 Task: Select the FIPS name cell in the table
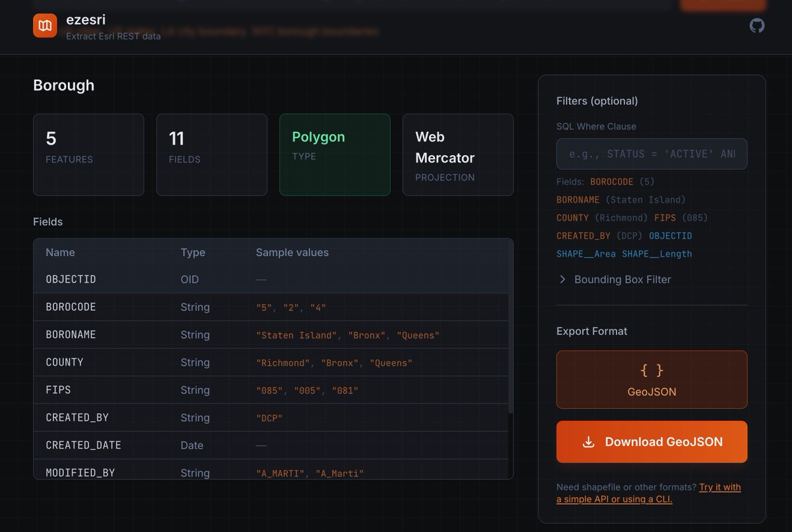pos(58,390)
